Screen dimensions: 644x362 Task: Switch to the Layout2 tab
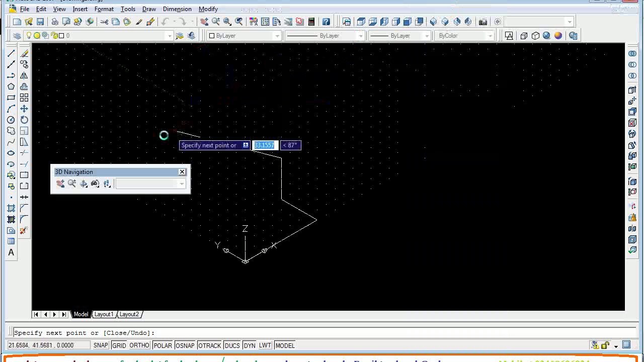tap(129, 314)
